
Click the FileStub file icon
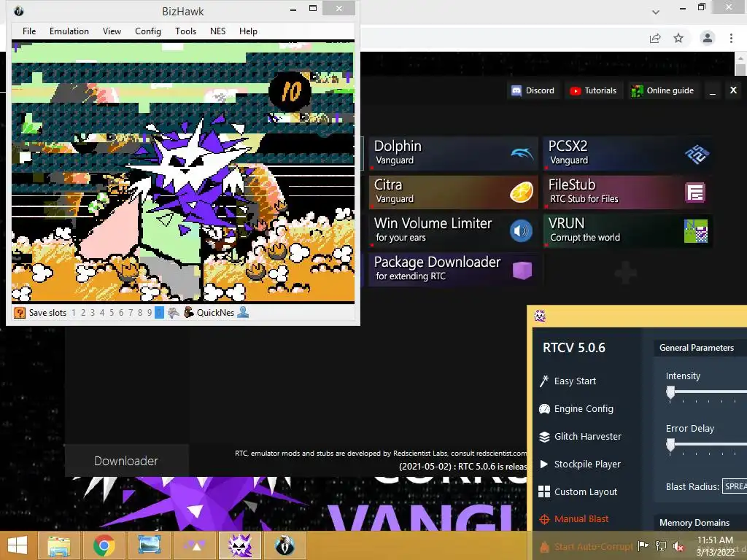[695, 192]
